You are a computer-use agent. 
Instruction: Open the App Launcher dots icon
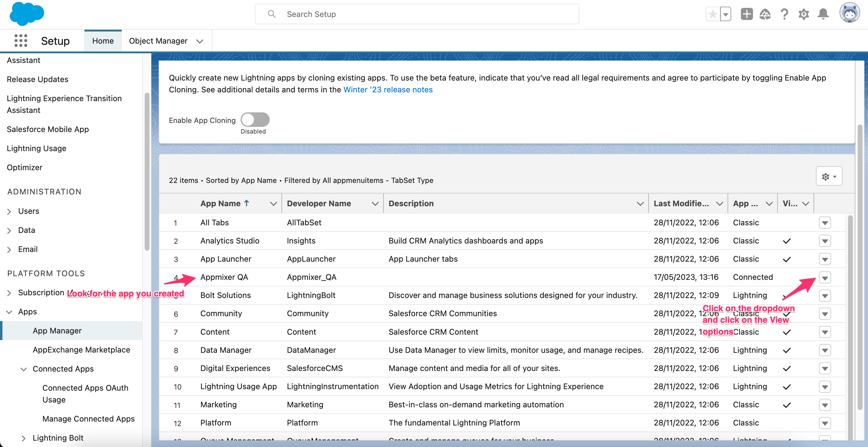point(21,41)
